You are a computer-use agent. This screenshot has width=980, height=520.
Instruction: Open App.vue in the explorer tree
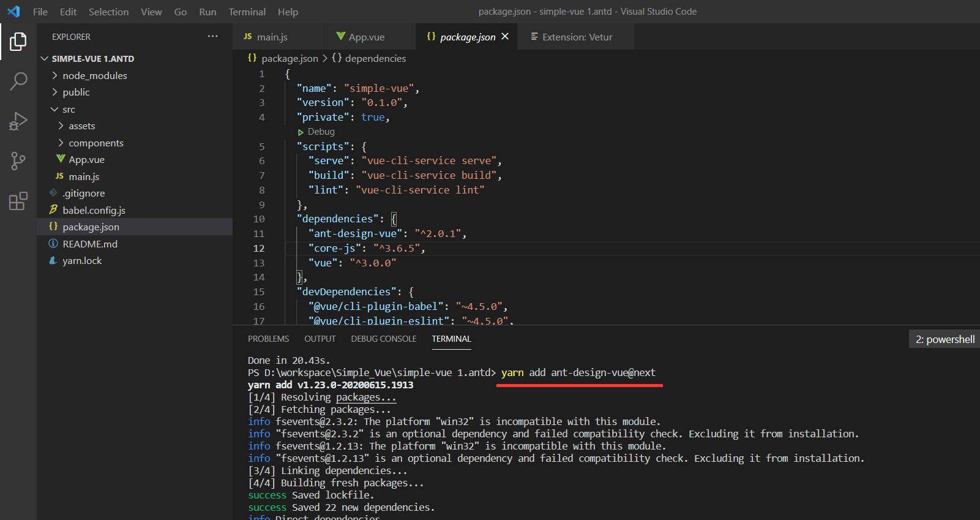click(x=86, y=159)
